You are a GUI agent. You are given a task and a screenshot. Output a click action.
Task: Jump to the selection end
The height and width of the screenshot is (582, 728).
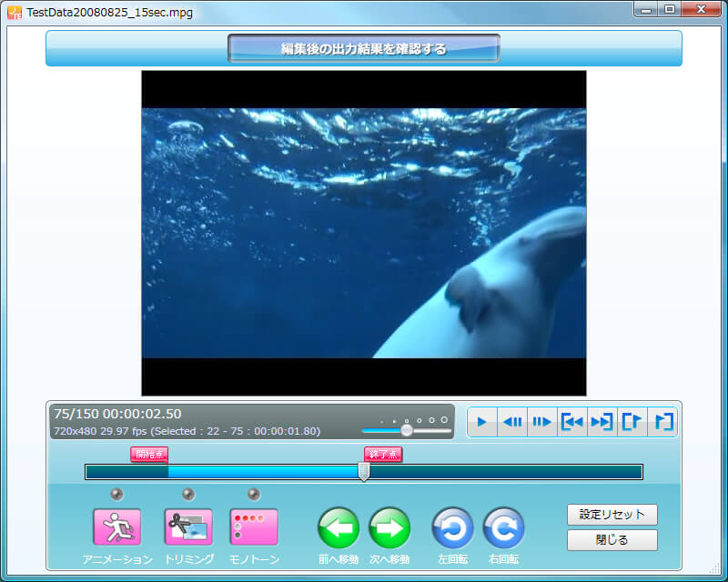602,422
